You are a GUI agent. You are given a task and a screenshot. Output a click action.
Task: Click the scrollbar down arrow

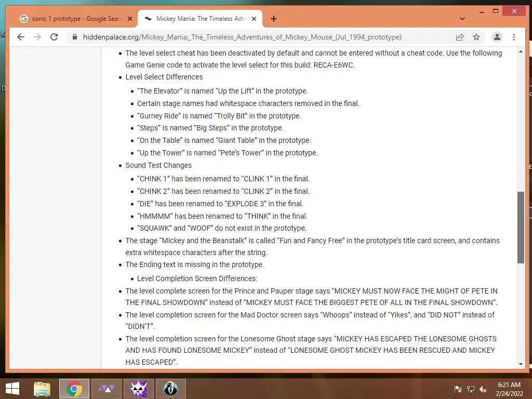coord(521,364)
